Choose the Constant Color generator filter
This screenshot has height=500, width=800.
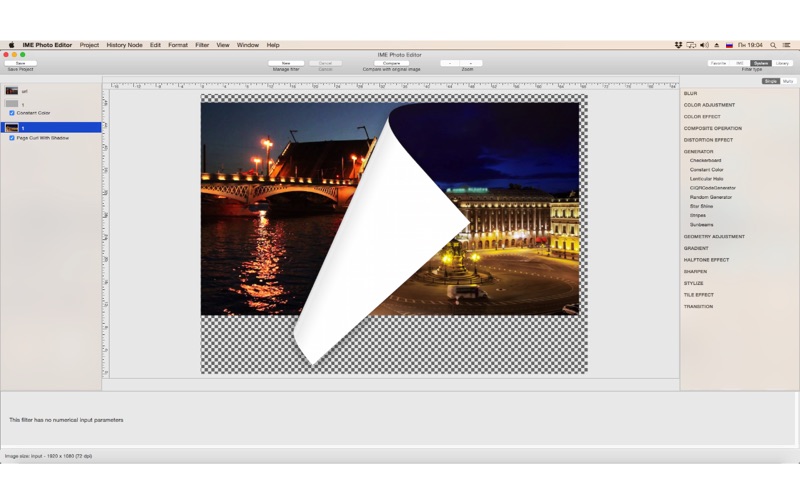[707, 169]
